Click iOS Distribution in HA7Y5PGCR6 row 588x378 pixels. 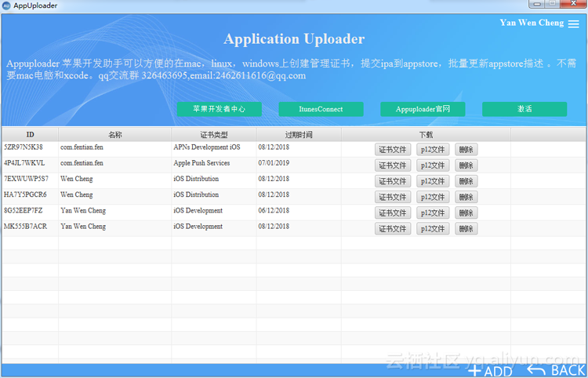pos(196,194)
